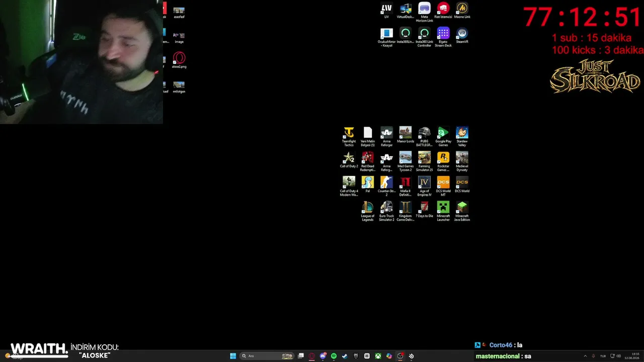Viewport: 644px width, 362px height.
Task: Select the League of Legends icon
Action: (368, 212)
